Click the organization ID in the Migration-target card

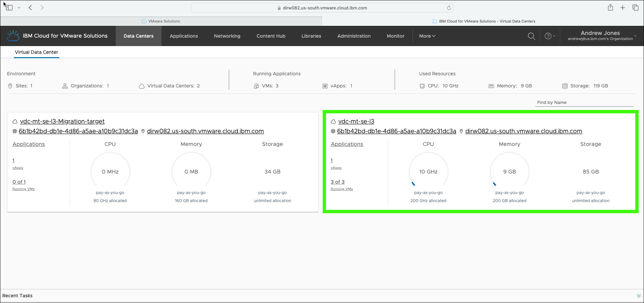point(78,131)
